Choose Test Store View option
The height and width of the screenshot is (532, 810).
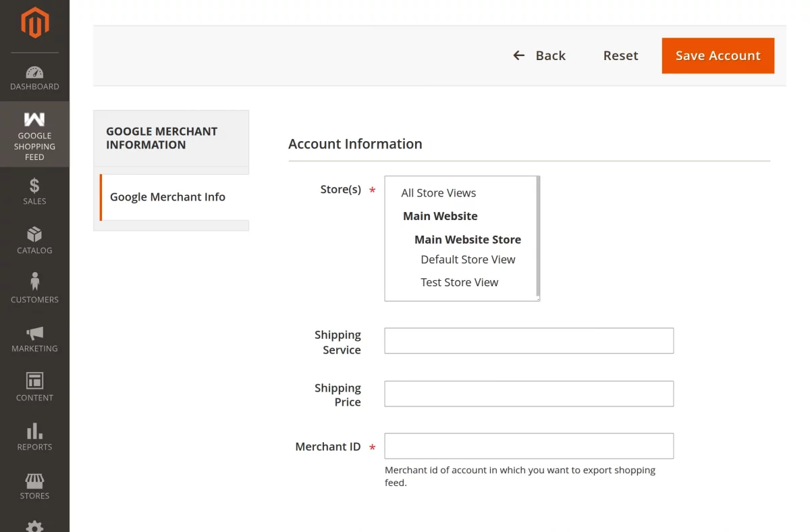pos(459,283)
